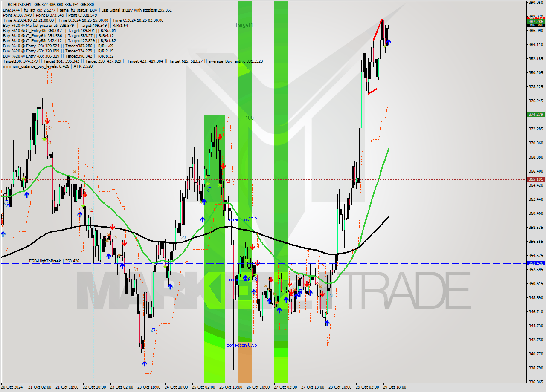
Task: Click the '23 Oct 02:00' time label
Action: (121, 387)
